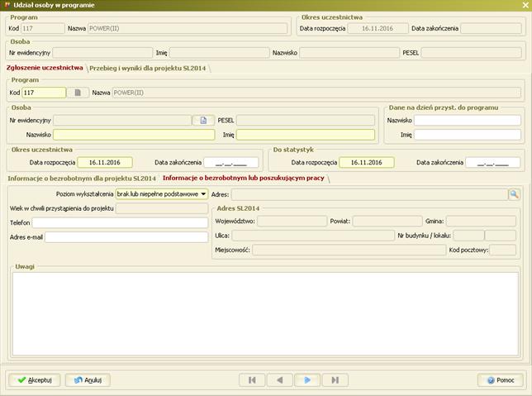
Task: Click top Data rozpoczęcia field 16.11.2016
Action: [378, 29]
